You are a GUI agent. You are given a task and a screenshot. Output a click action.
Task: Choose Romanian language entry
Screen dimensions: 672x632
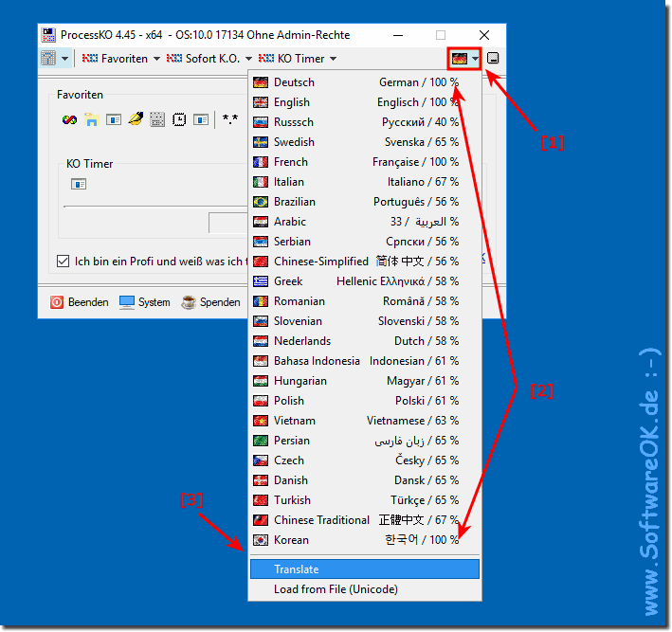(x=364, y=301)
